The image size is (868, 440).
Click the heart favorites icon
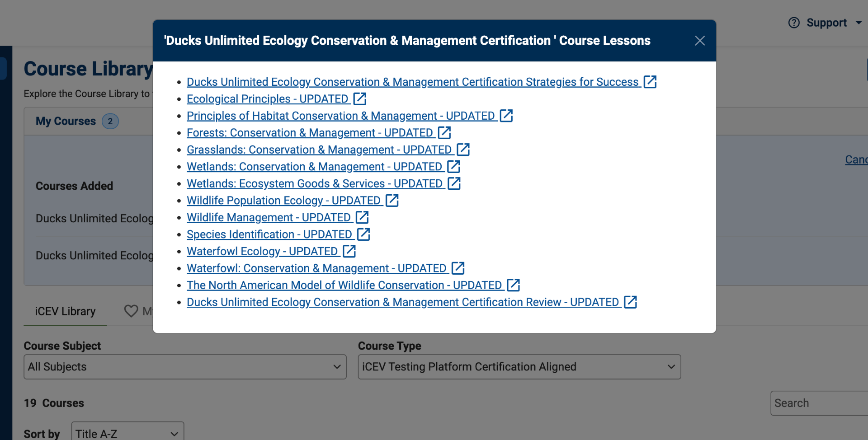pyautogui.click(x=131, y=311)
